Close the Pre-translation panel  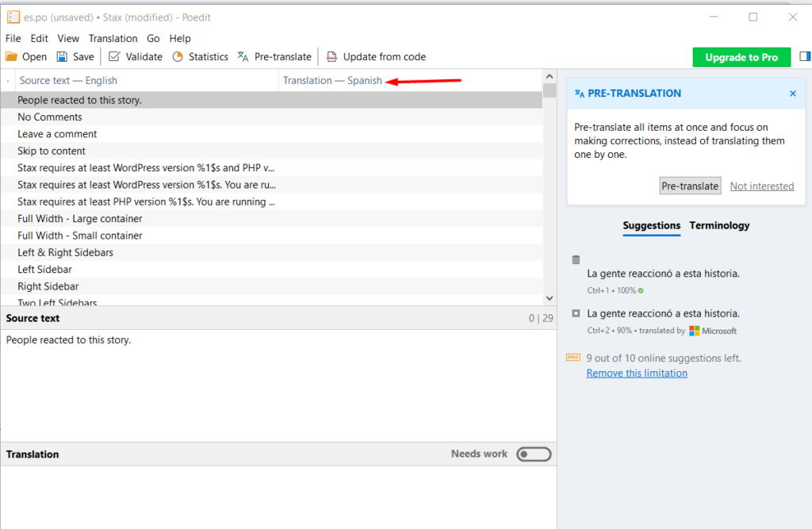[x=793, y=94]
